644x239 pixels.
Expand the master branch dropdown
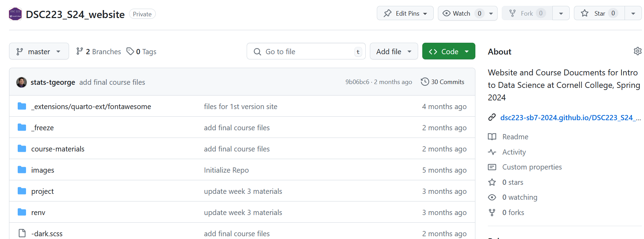pyautogui.click(x=39, y=52)
